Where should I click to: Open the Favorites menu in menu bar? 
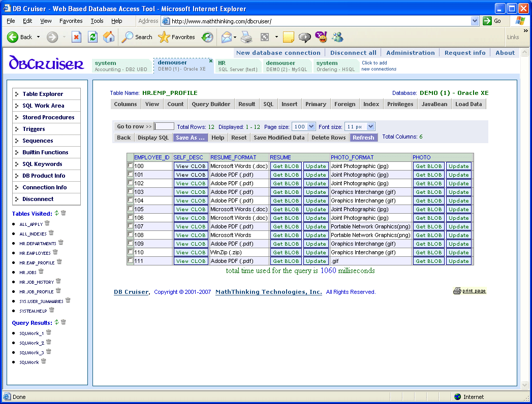point(71,21)
